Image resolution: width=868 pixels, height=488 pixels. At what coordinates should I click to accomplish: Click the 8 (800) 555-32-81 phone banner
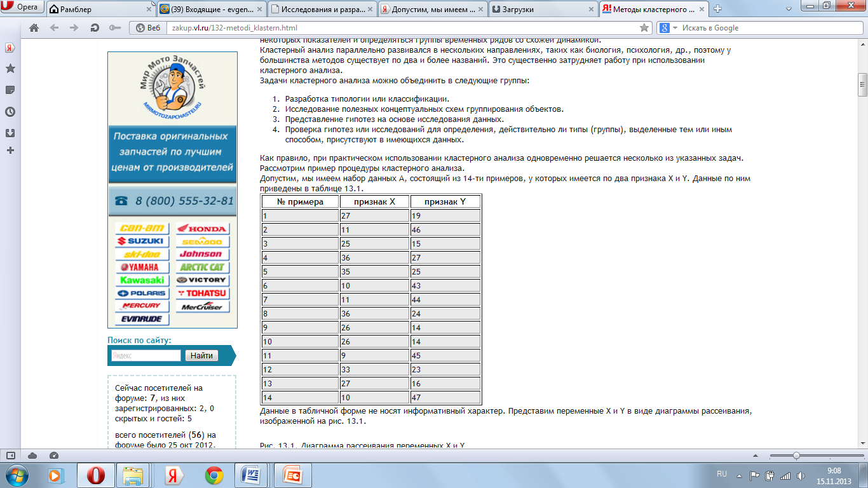(172, 201)
